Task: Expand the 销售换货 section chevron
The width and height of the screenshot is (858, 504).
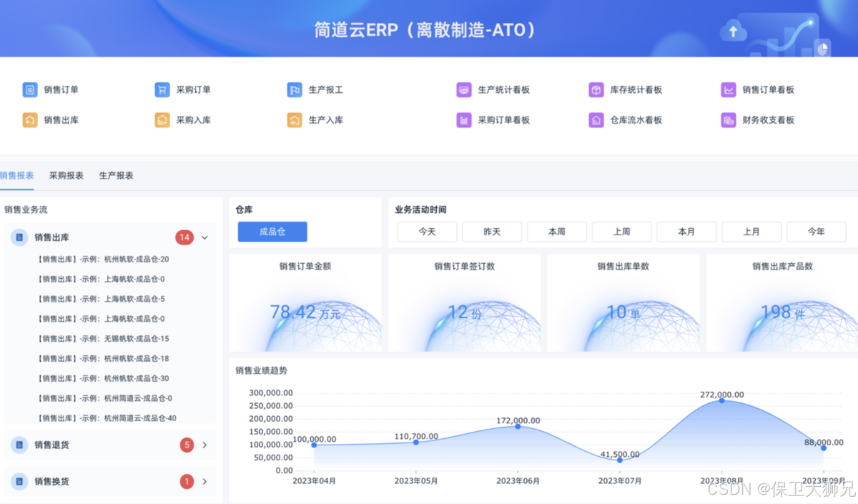Action: tap(204, 482)
